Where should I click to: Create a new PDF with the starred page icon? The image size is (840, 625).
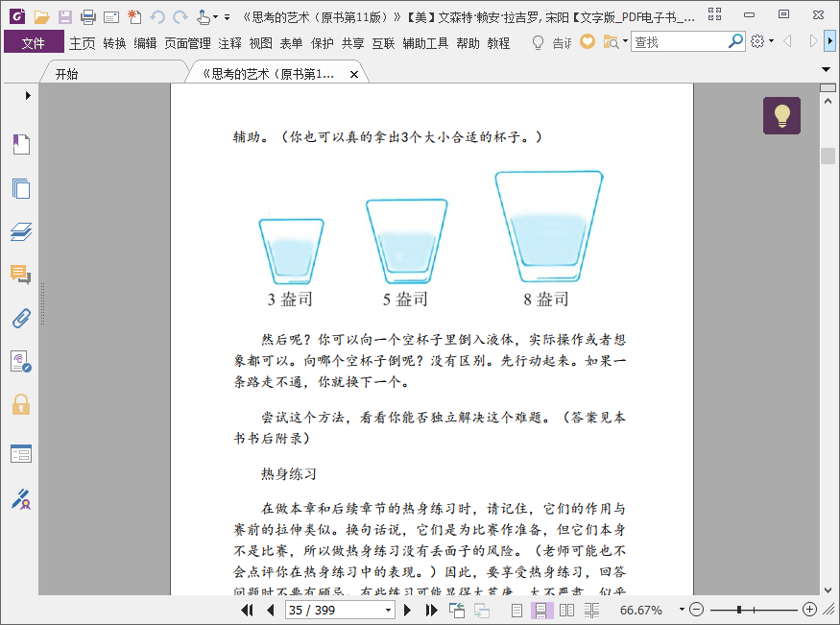(134, 17)
